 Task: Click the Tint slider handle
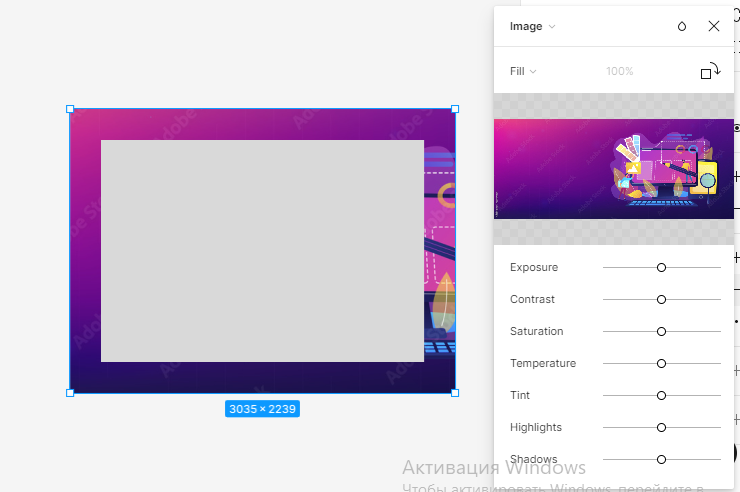661,395
